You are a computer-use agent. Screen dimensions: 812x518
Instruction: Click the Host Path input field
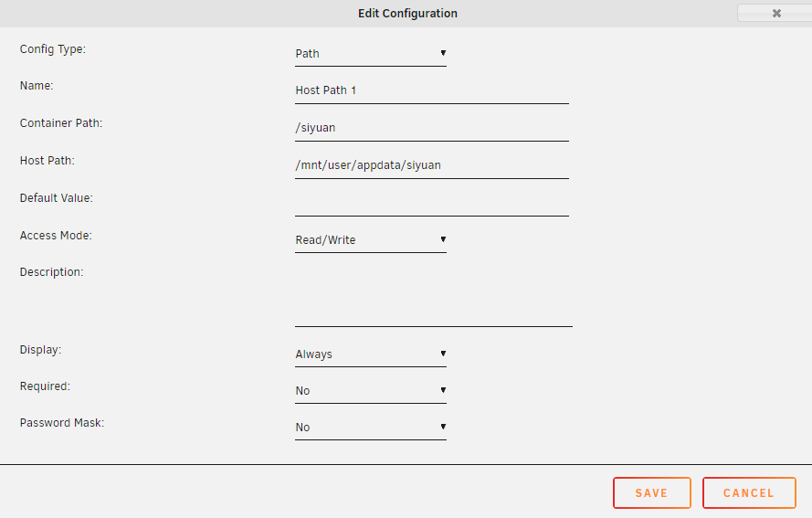coord(431,165)
